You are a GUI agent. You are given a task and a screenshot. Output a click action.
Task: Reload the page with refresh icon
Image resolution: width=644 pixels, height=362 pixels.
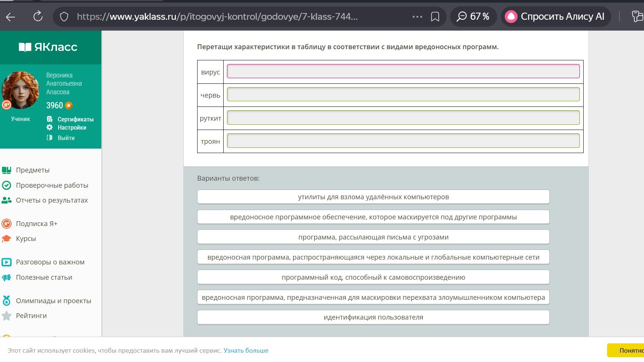coord(38,16)
